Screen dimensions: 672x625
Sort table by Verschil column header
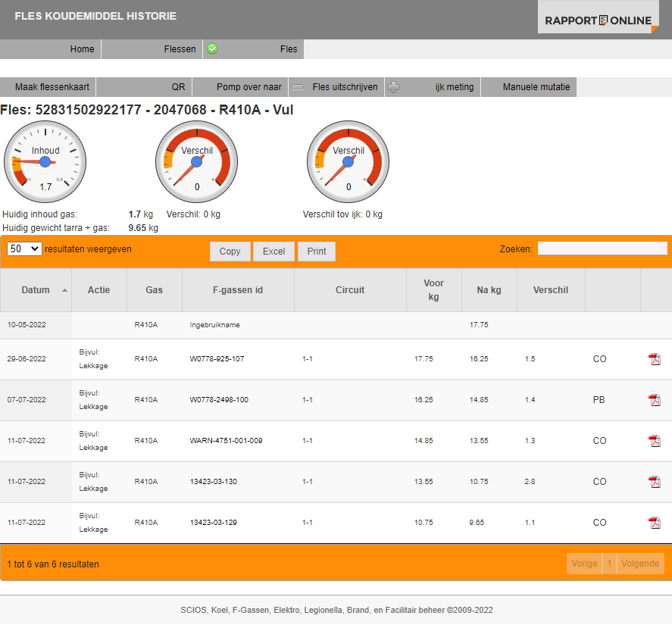coord(550,290)
